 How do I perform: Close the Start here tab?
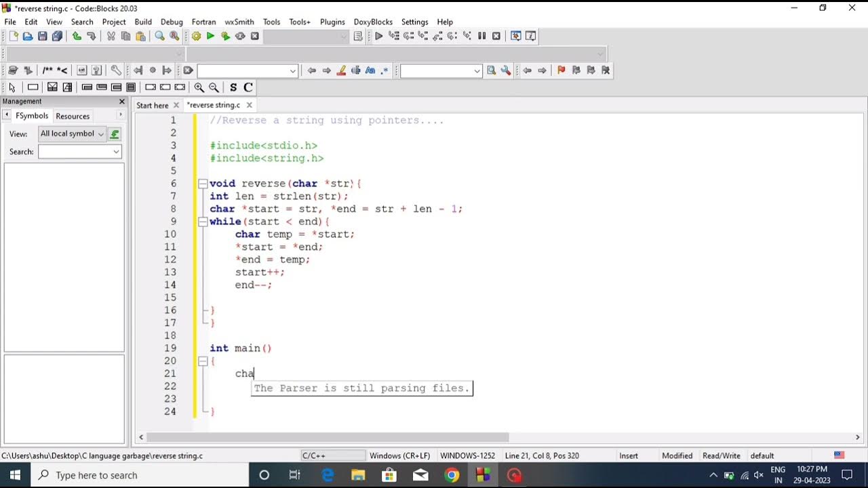[x=176, y=105]
